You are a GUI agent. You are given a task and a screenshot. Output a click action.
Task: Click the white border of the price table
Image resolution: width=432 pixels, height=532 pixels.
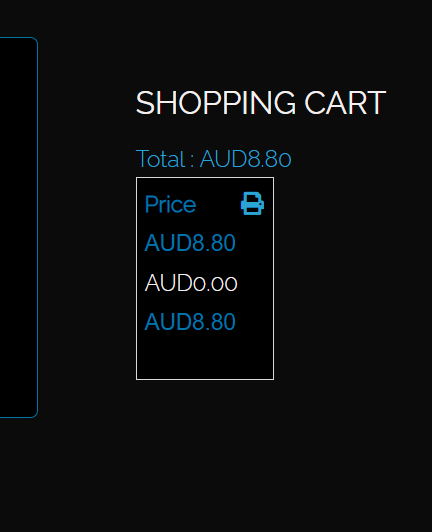(x=136, y=278)
